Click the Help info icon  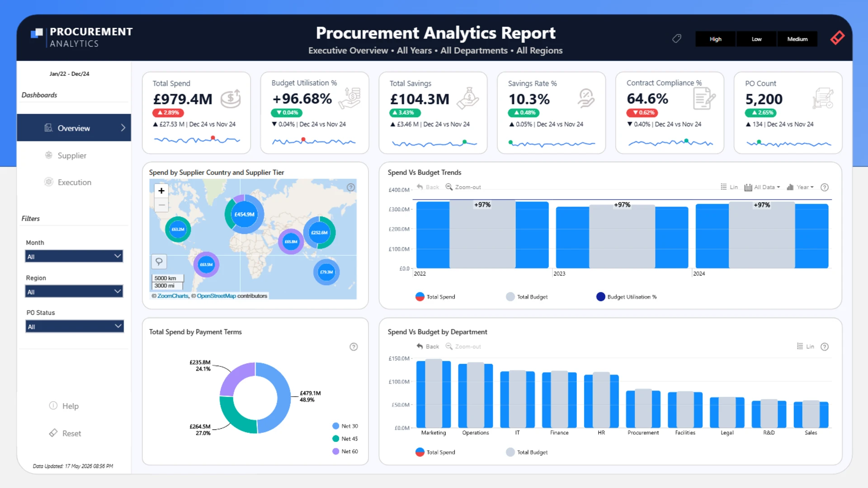click(x=53, y=405)
